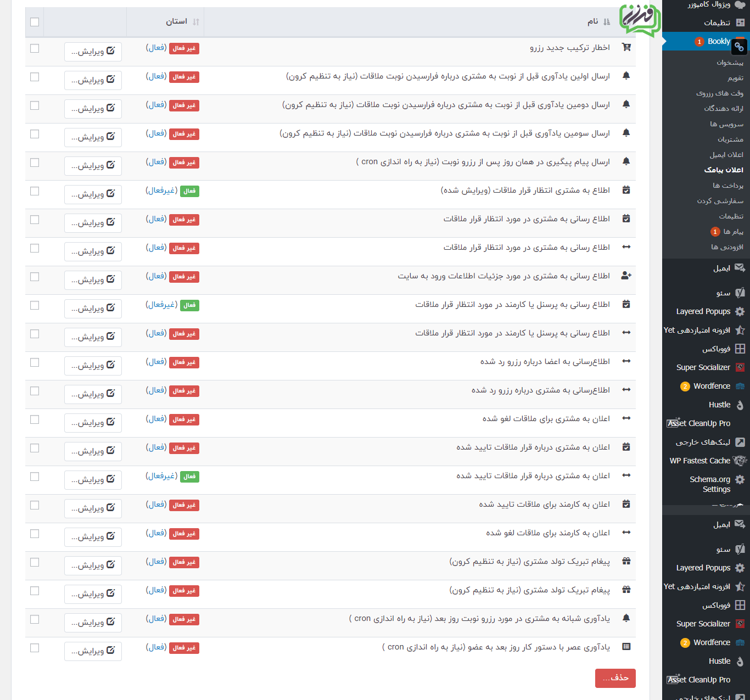Image resolution: width=750 pixels, height=700 pixels.
Task: Open the مشتریان item in the Bookly submenu
Action: coord(730,139)
